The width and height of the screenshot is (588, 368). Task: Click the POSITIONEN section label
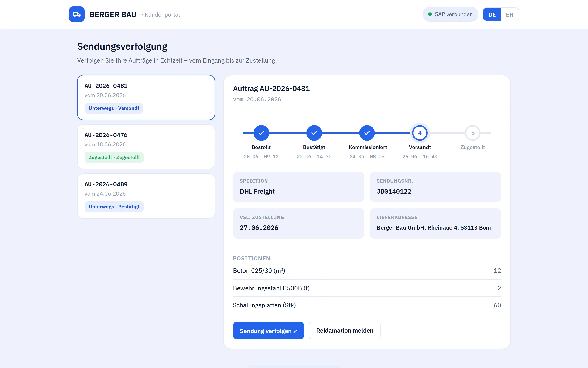[252, 259]
